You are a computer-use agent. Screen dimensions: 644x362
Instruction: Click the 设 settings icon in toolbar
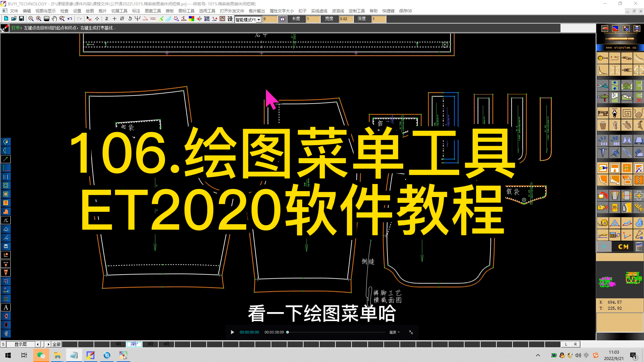[230, 19]
